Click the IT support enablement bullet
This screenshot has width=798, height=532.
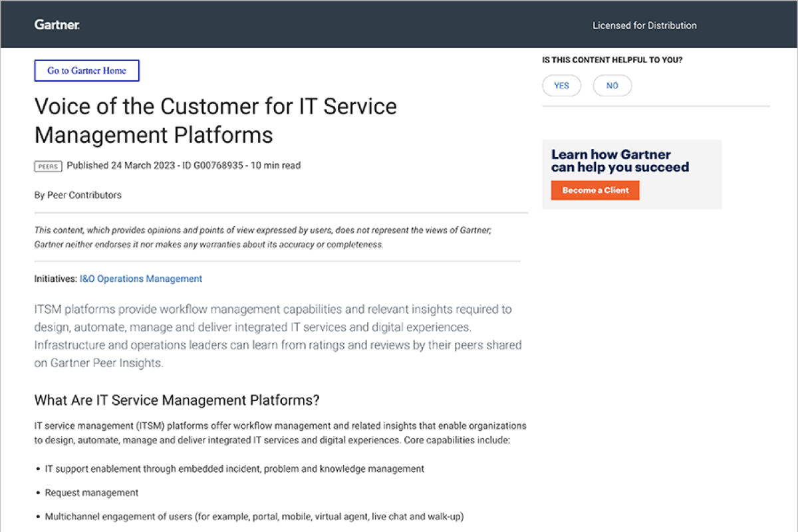point(234,469)
